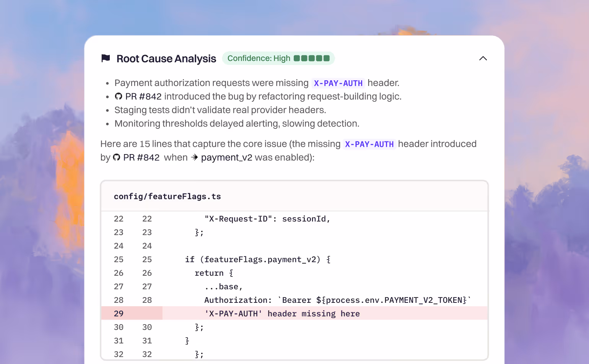
Task: Click the code line 'if (featureFlags.payment_v2) {'
Action: click(258, 260)
